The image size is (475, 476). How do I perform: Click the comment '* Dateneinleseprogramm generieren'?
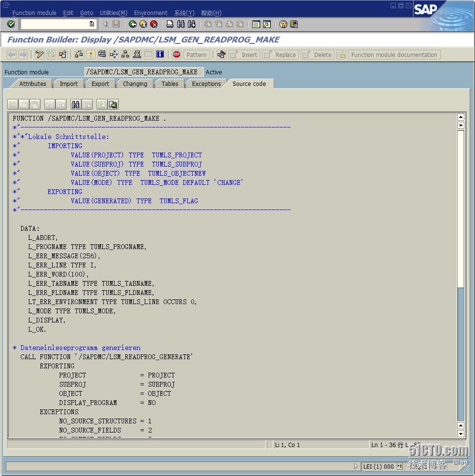point(76,348)
